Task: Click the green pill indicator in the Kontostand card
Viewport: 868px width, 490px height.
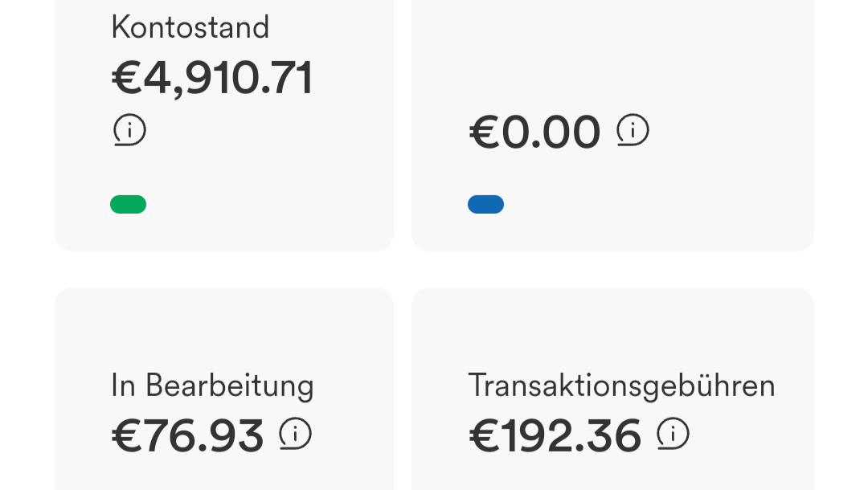Action: coord(129,204)
